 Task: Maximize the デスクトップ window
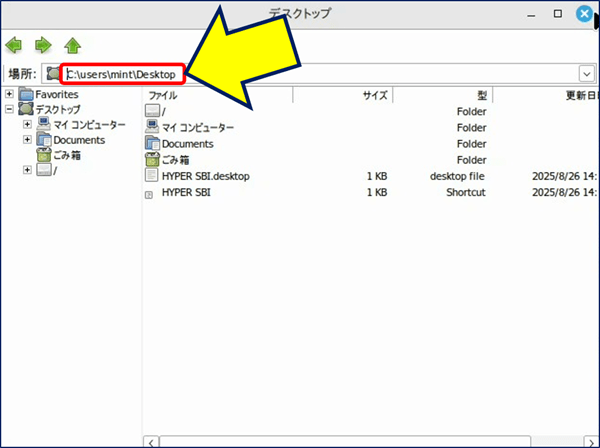[558, 14]
